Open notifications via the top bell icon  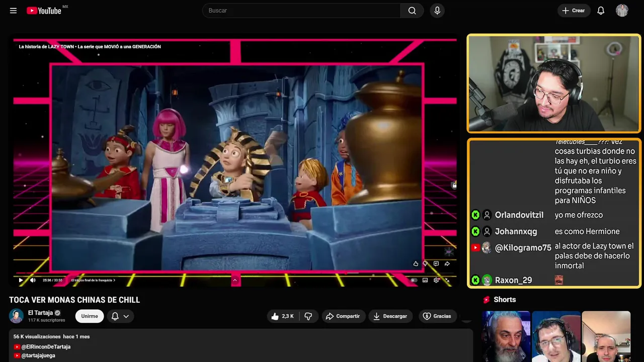pyautogui.click(x=601, y=11)
